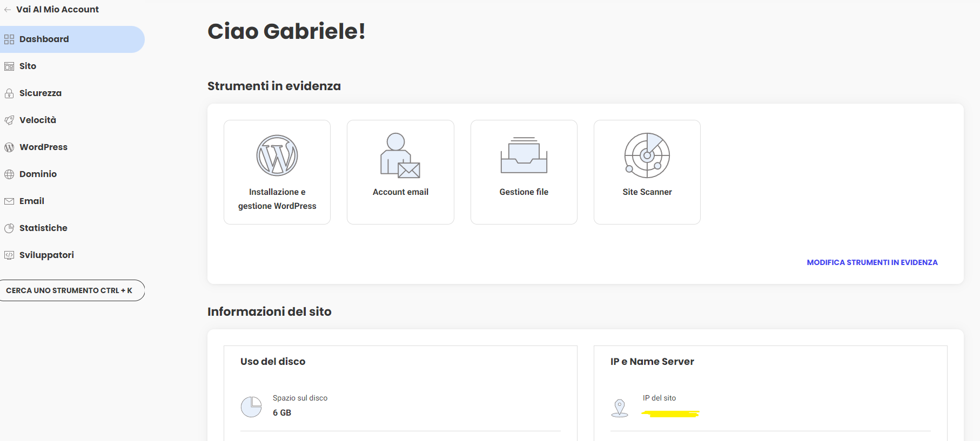Click Modifica Strumenti In Evidenza link
The width and height of the screenshot is (980, 441).
(872, 262)
